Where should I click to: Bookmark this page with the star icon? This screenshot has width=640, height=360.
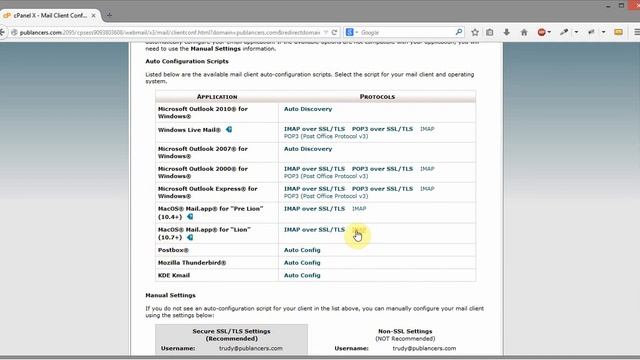475,32
